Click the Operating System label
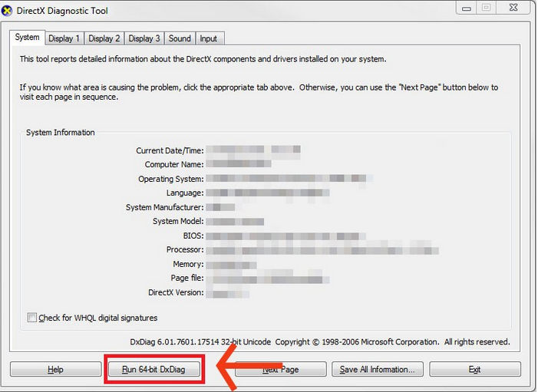538x392 pixels. pos(171,179)
